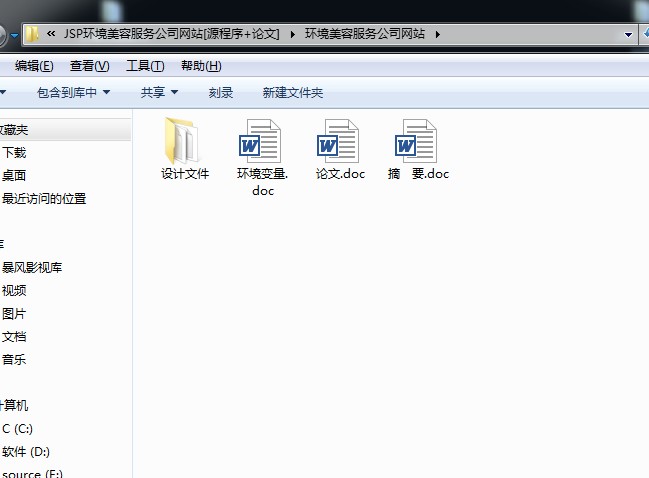Open the 音乐 library
649x478 pixels.
[x=14, y=359]
